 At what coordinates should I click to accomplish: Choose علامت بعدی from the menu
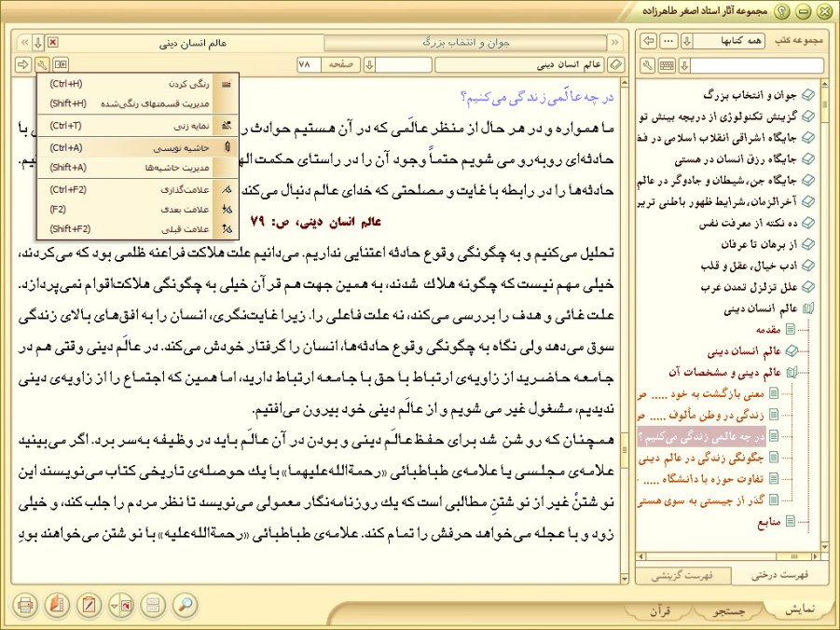[x=138, y=210]
